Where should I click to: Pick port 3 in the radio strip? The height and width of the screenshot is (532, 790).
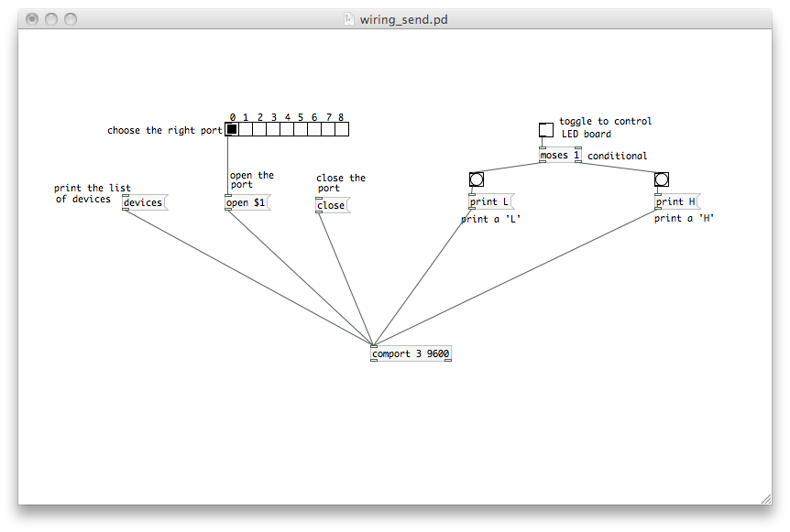tap(273, 130)
